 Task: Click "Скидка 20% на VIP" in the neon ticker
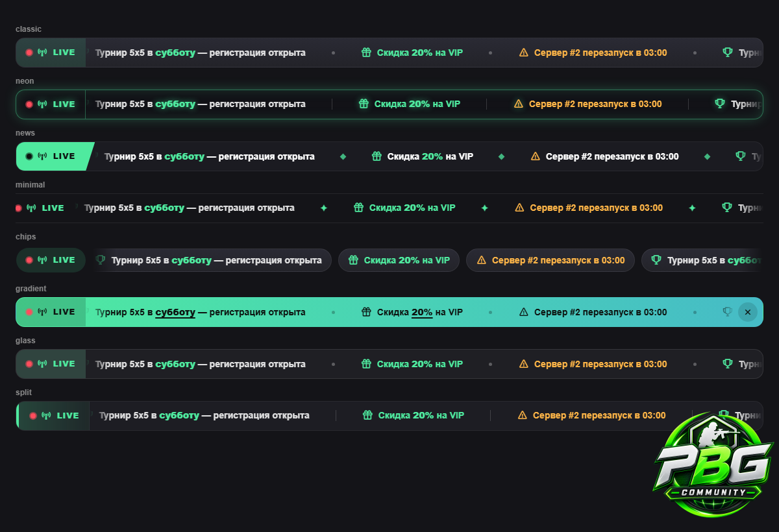click(x=417, y=104)
